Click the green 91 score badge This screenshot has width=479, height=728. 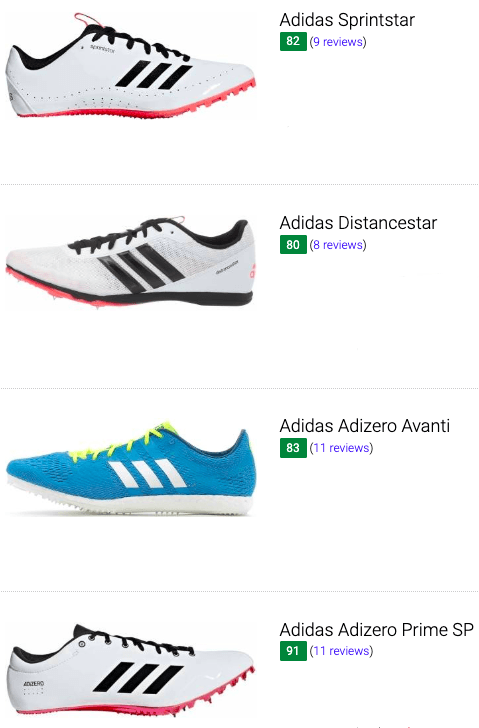click(293, 650)
